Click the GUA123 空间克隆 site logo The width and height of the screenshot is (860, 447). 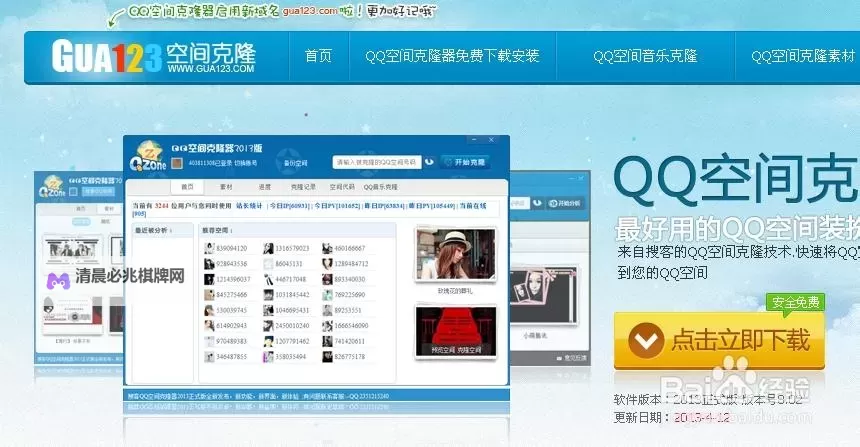click(154, 56)
